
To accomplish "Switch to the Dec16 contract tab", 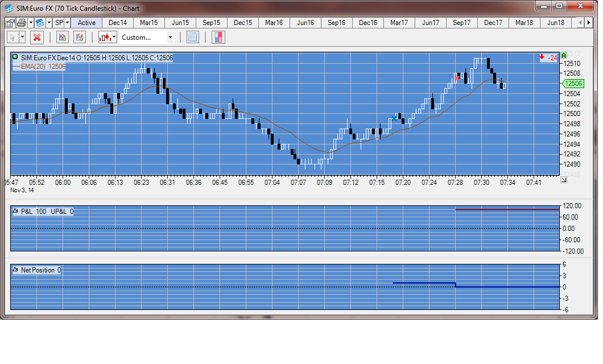I will (368, 23).
